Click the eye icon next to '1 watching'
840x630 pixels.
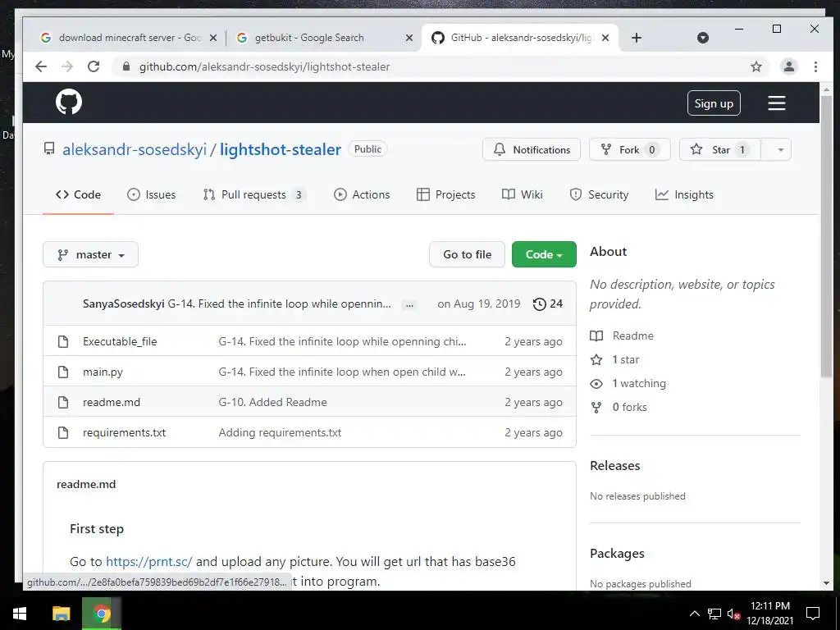point(596,384)
